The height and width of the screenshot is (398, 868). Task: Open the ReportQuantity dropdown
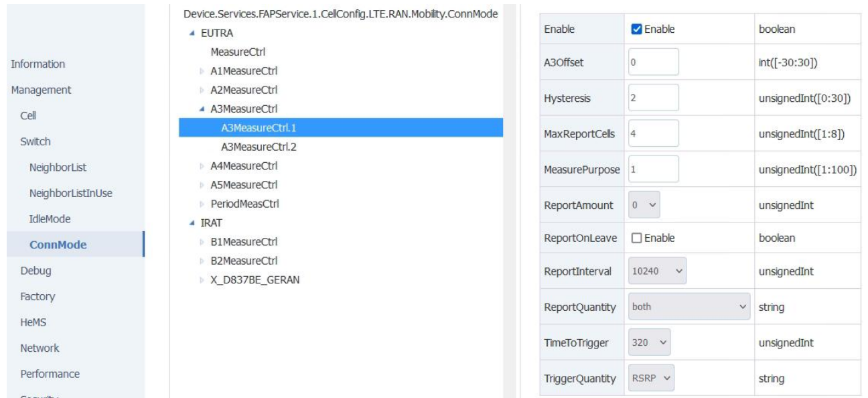click(689, 307)
